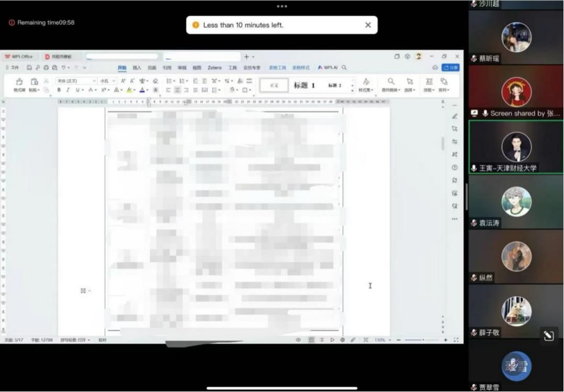Open the Zotero ribbon tab
This screenshot has width=564, height=392.
(x=215, y=68)
